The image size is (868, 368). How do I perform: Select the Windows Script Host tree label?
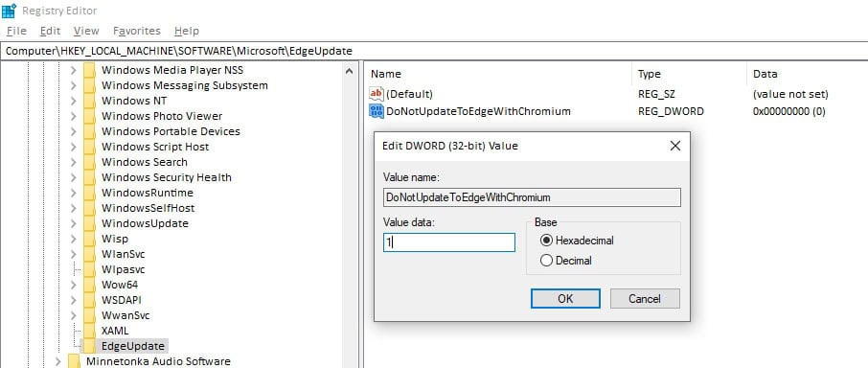155,147
